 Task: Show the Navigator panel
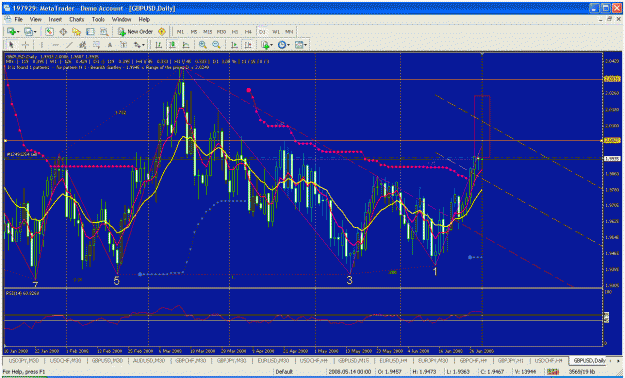tap(77, 32)
